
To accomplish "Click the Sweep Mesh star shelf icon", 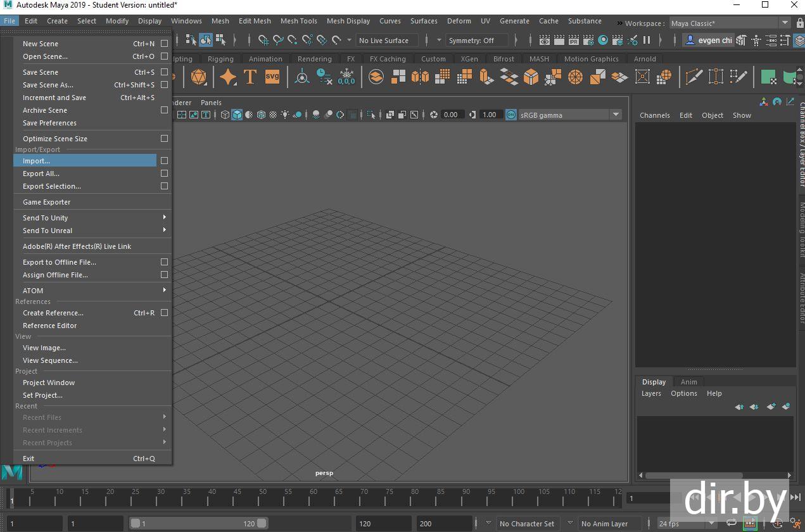I will click(227, 77).
